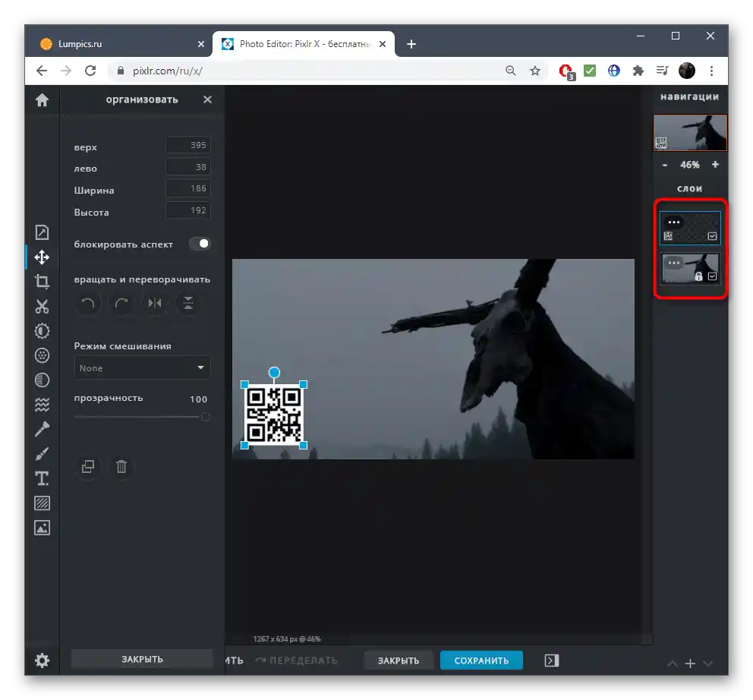Toggle visibility checkbox of background photo layer
The height and width of the screenshot is (700, 753).
(x=712, y=276)
